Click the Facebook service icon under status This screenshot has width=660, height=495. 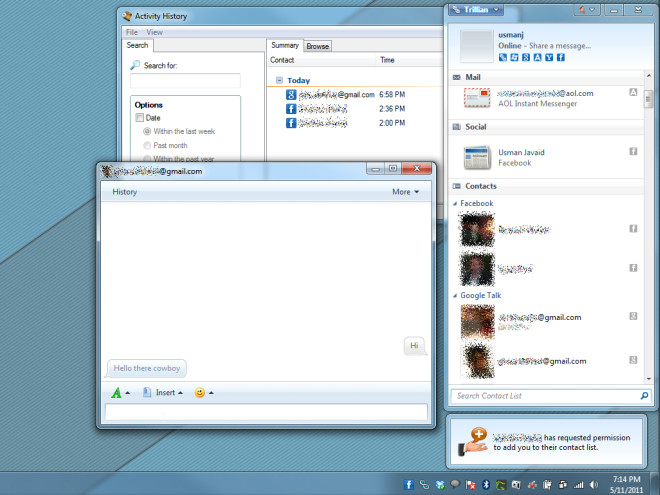click(x=561, y=57)
